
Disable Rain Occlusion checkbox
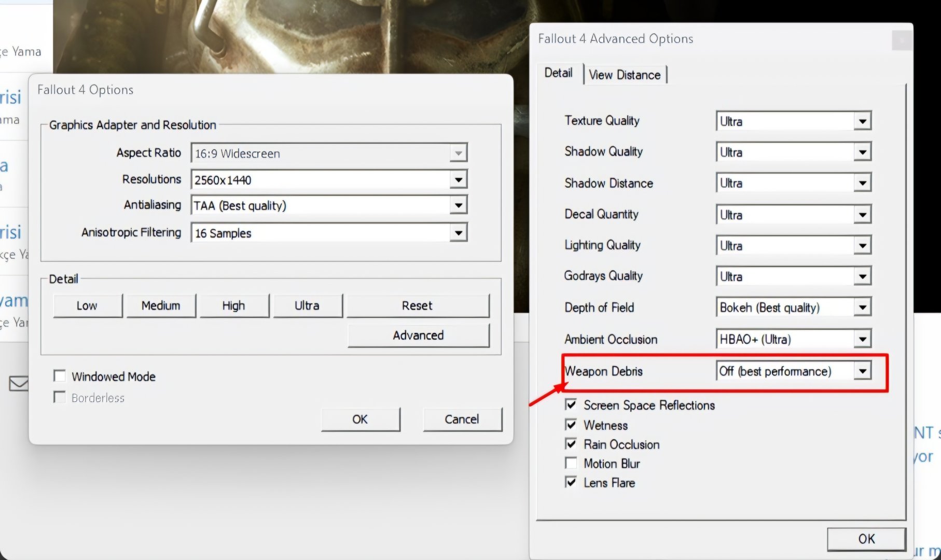click(x=571, y=444)
